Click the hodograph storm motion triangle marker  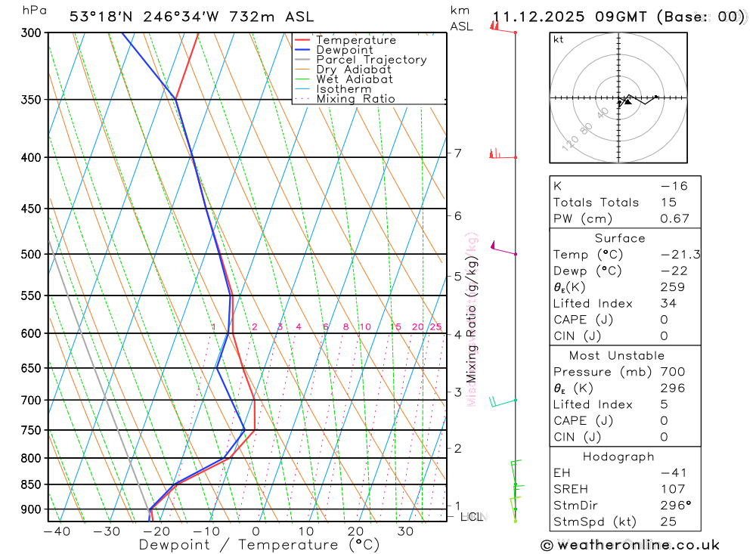tap(627, 102)
